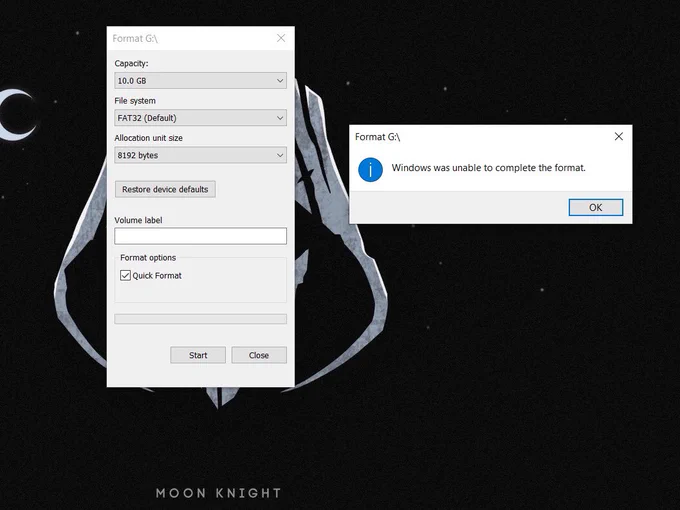This screenshot has height=510, width=680.
Task: Click OK in the format error message
Action: coord(596,207)
